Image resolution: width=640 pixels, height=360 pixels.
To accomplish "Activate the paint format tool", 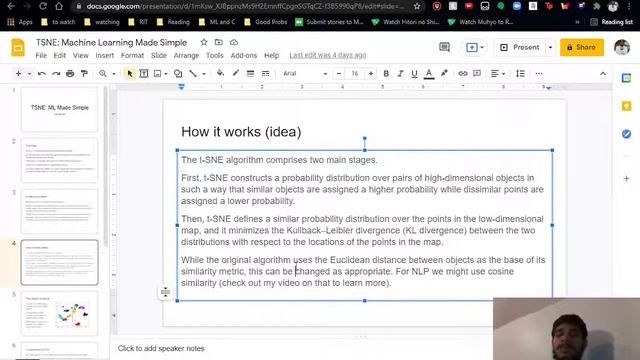I will tap(84, 73).
